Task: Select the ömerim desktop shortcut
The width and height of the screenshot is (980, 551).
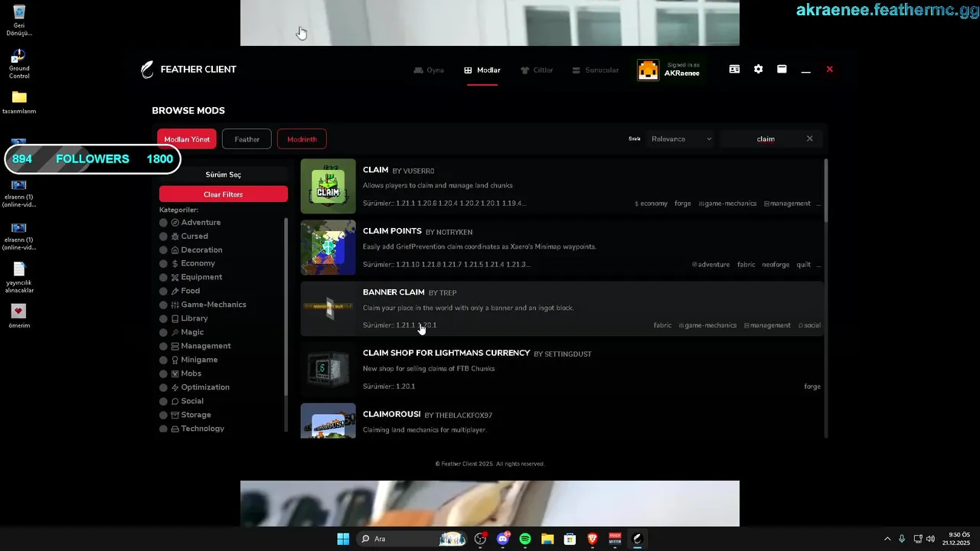Action: click(x=19, y=316)
